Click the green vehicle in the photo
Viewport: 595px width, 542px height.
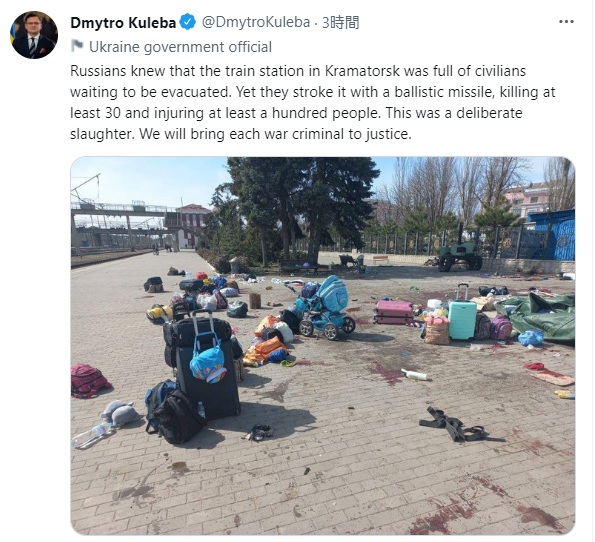460,251
